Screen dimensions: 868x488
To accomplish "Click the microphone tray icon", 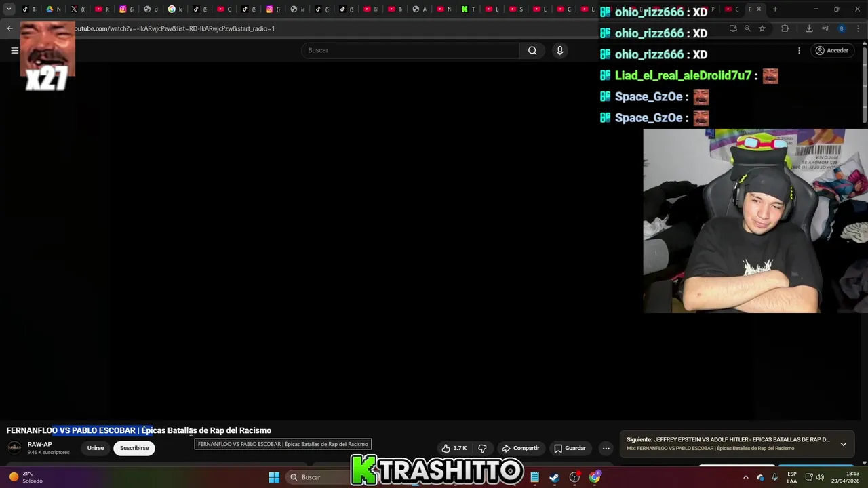I will pyautogui.click(x=774, y=477).
